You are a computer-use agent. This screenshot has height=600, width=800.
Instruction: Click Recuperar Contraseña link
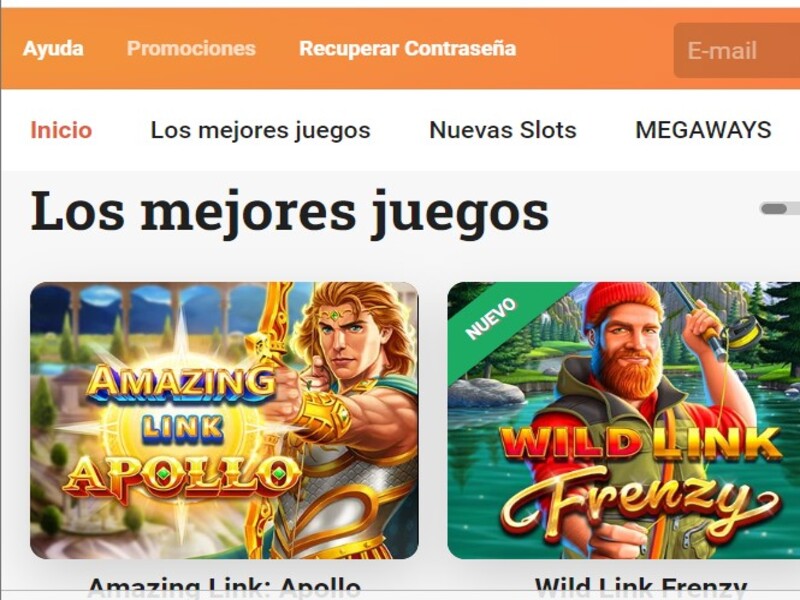[x=408, y=49]
